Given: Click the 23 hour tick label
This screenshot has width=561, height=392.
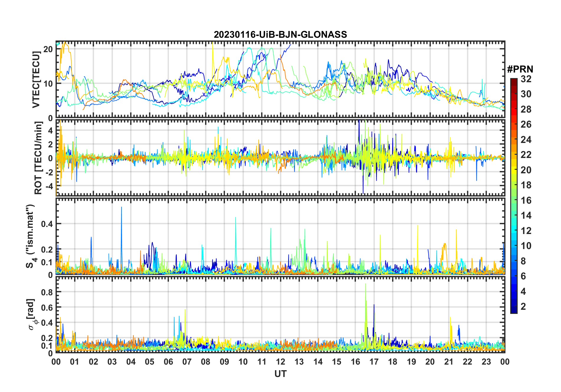Looking at the screenshot, I should pyautogui.click(x=486, y=362).
